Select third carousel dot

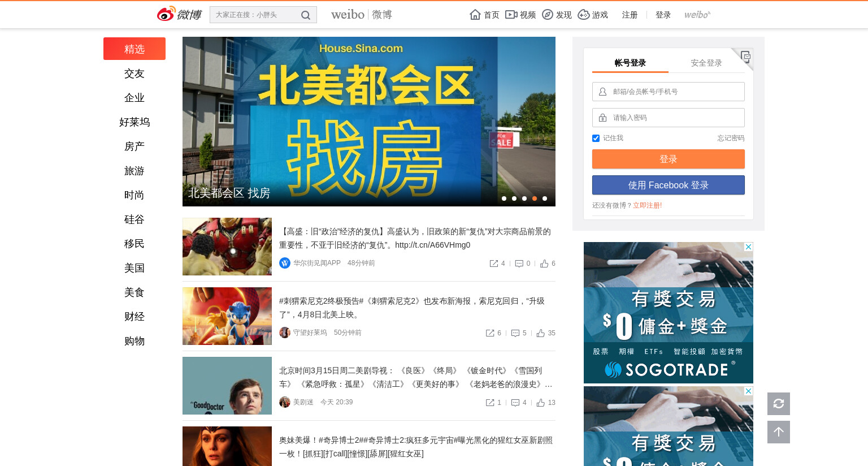pos(524,199)
